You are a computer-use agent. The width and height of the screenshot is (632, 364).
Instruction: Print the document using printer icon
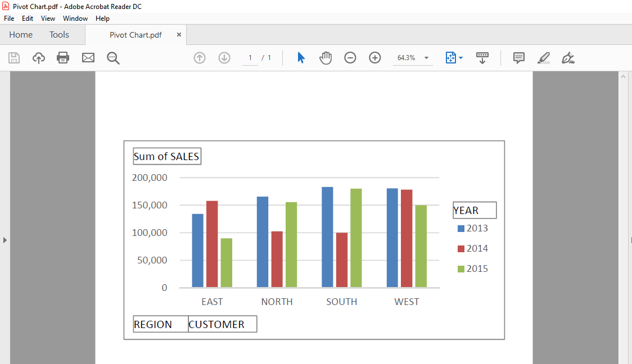pos(63,58)
